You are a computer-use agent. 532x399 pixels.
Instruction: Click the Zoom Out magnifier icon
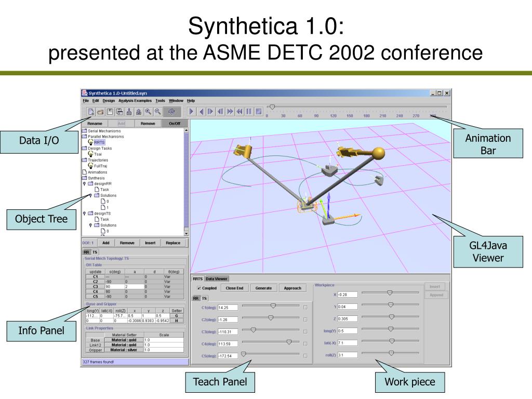click(x=158, y=112)
